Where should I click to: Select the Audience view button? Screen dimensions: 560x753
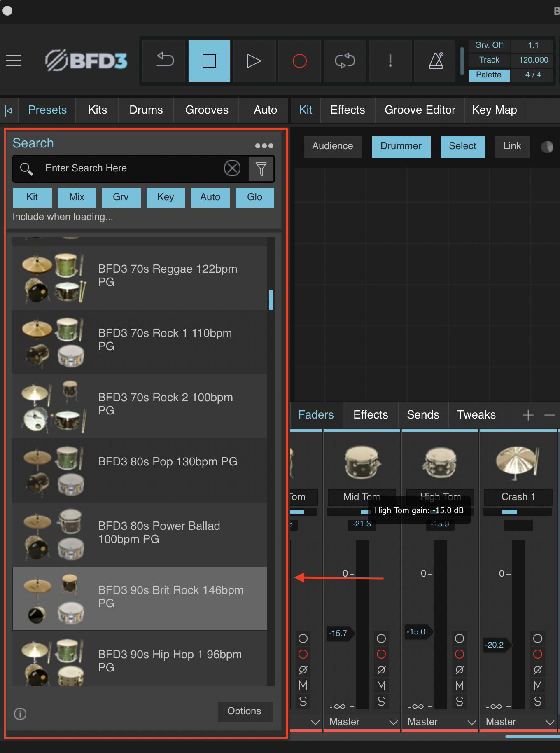tap(333, 146)
